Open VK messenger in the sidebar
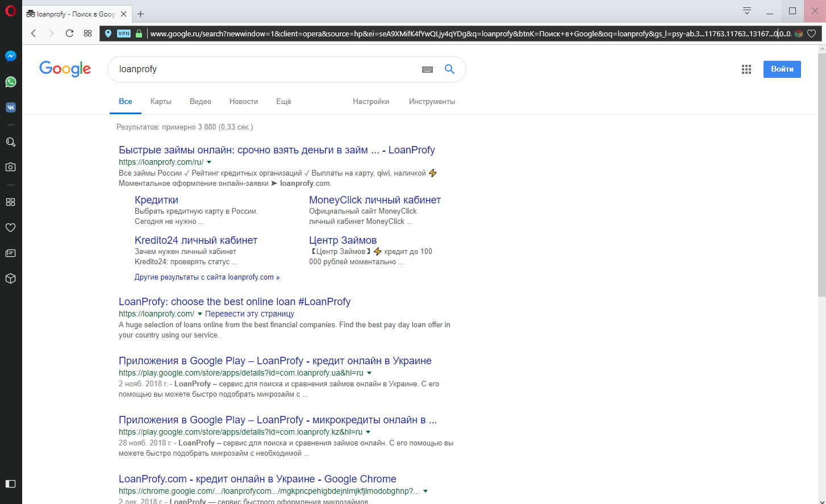 (x=10, y=107)
